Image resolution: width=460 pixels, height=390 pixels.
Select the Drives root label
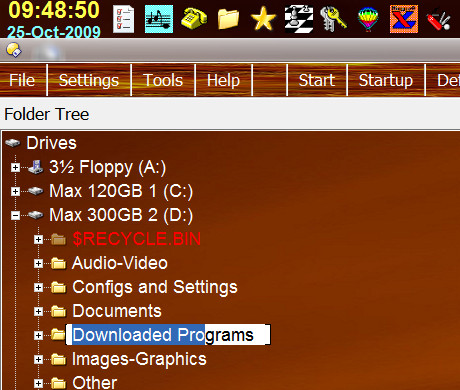click(52, 143)
